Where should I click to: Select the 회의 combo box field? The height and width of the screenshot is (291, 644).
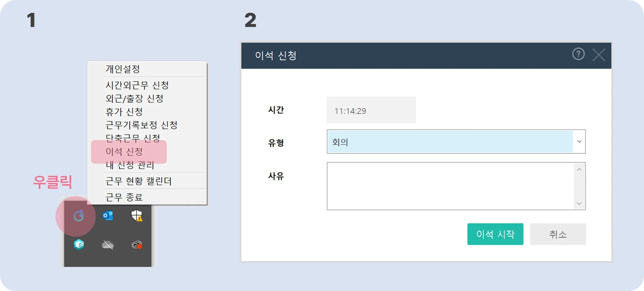(x=450, y=142)
